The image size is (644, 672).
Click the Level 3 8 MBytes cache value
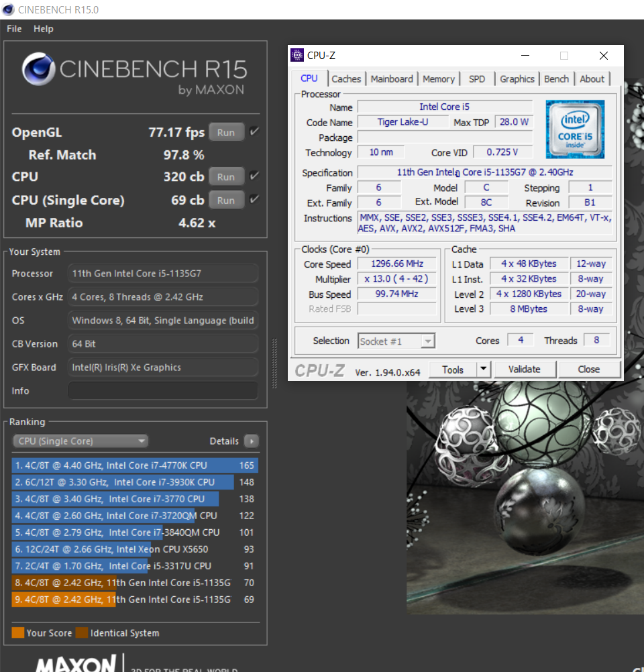529,309
